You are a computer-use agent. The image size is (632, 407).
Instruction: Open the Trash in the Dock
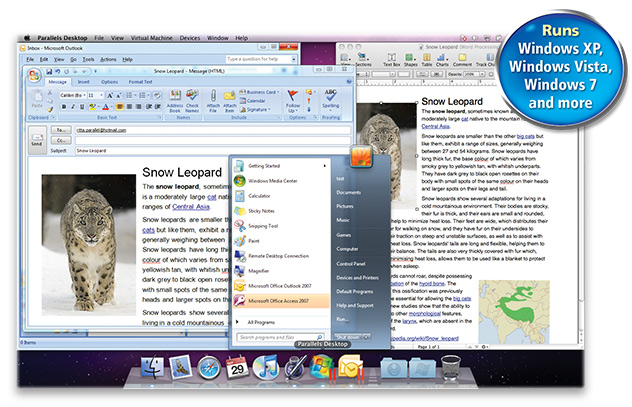451,368
